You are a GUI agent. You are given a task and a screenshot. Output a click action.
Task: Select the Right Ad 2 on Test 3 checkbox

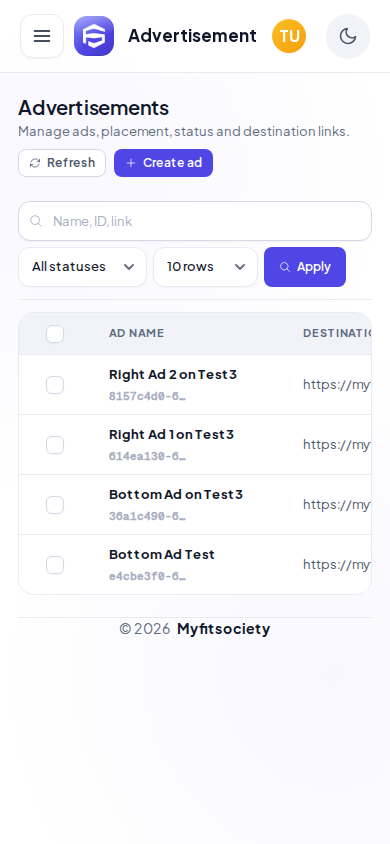tap(55, 385)
